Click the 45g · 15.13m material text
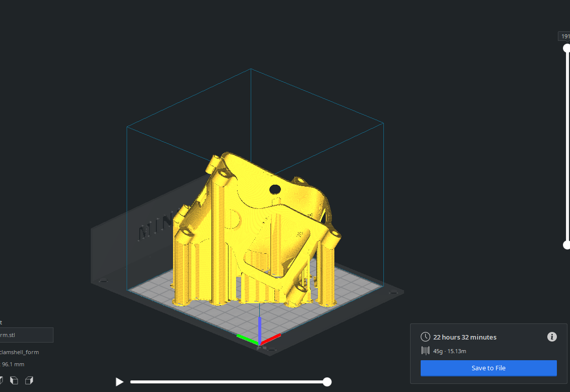This screenshot has width=570, height=392. pyautogui.click(x=449, y=351)
